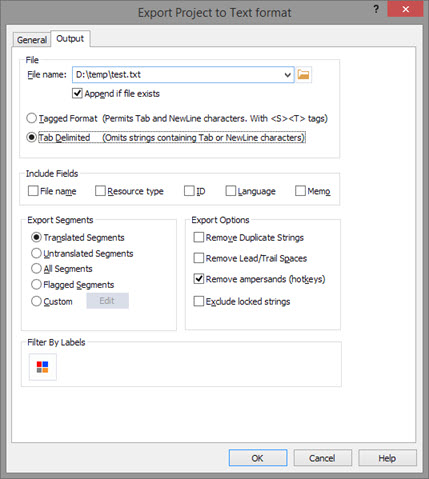The image size is (429, 479).
Task: Open the browse folder icon beside File name
Action: coord(303,74)
